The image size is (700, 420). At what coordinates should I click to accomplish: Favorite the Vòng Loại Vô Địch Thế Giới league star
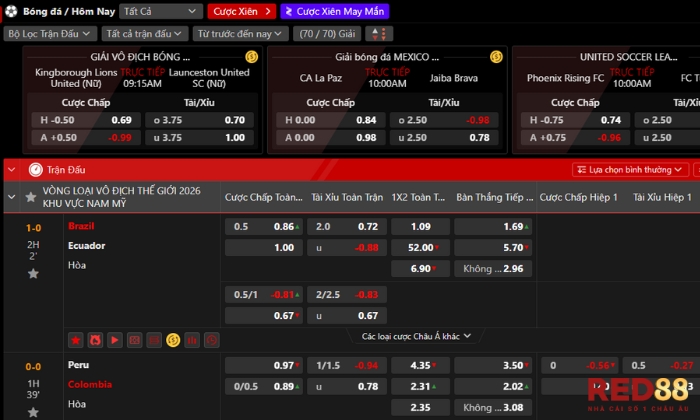point(31,197)
